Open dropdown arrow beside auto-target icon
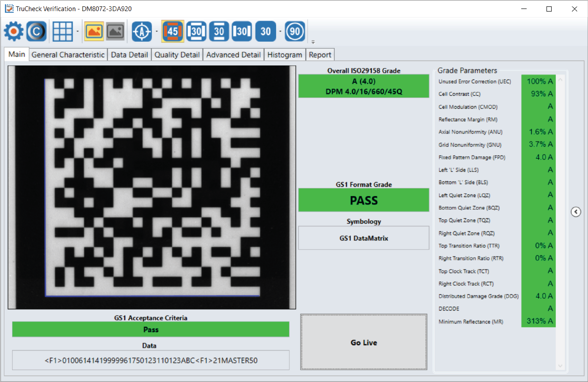This screenshot has width=588, height=382. (x=157, y=31)
